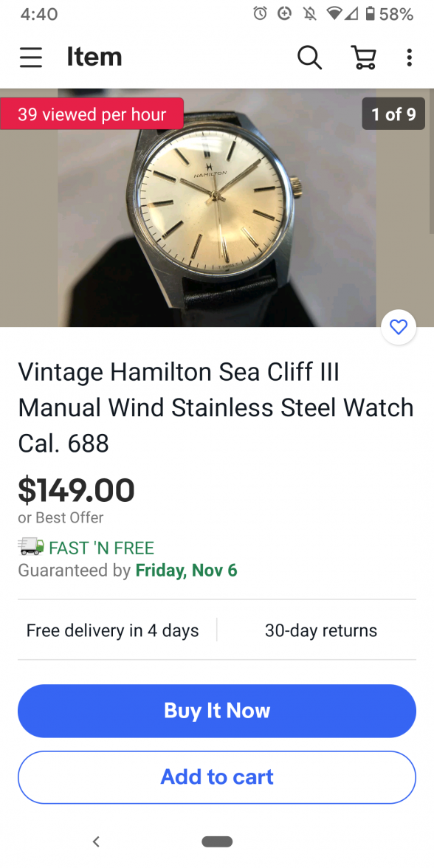This screenshot has width=434, height=868.
Task: Tap the 1 of 9 image counter
Action: point(393,114)
